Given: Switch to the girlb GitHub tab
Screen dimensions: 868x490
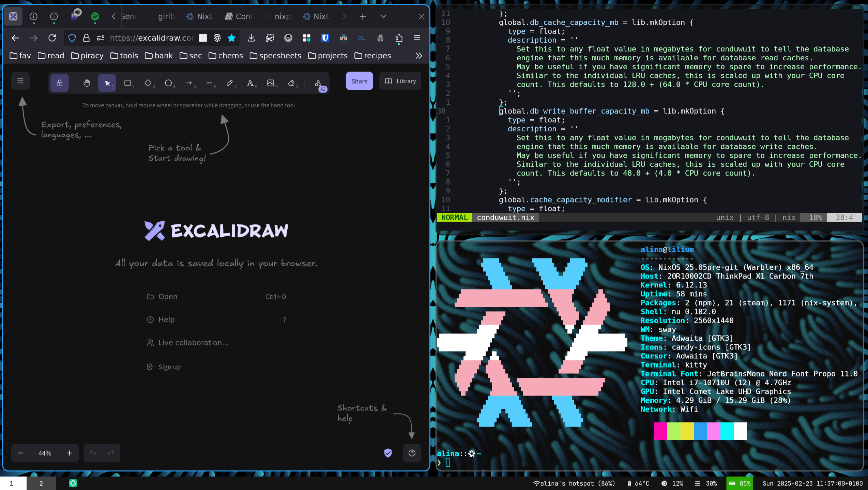Looking at the screenshot, I should click(162, 16).
